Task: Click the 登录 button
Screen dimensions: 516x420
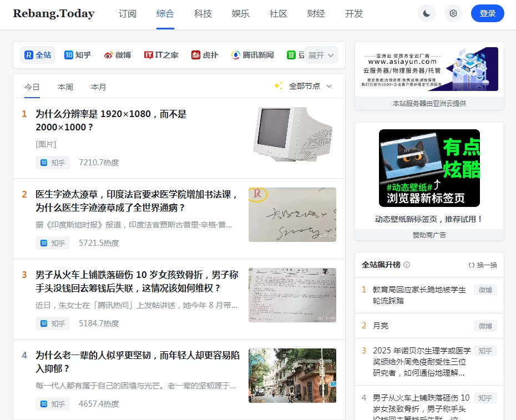Action: [x=487, y=14]
